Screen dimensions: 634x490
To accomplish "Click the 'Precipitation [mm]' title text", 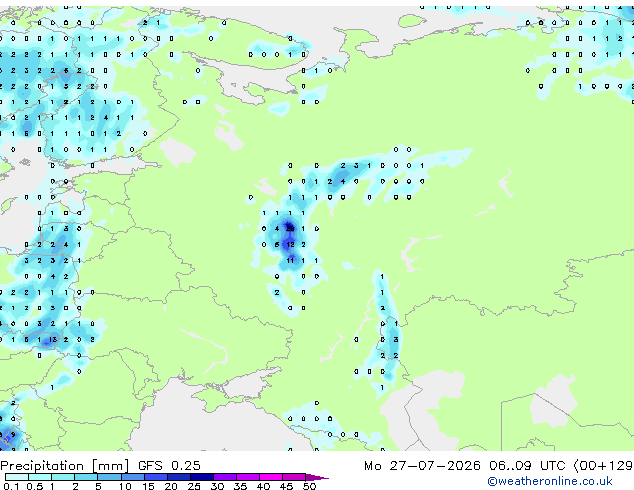I will pyautogui.click(x=65, y=466).
